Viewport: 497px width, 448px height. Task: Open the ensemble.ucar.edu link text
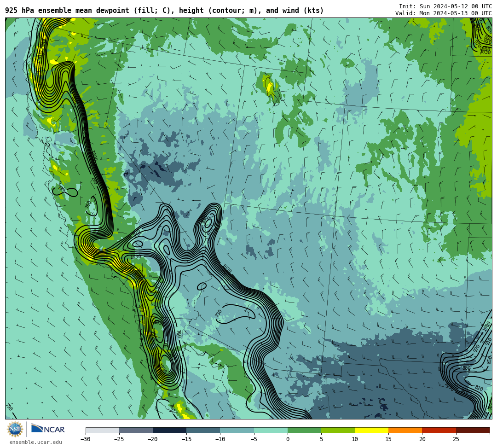(x=36, y=442)
